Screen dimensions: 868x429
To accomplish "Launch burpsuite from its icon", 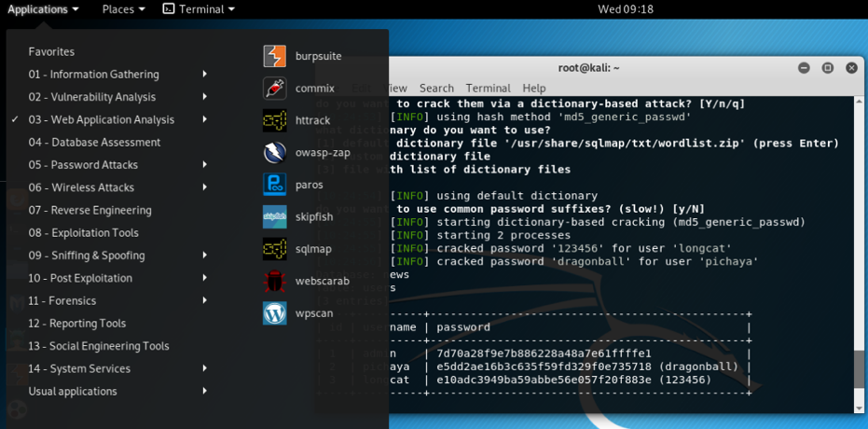I will point(274,57).
